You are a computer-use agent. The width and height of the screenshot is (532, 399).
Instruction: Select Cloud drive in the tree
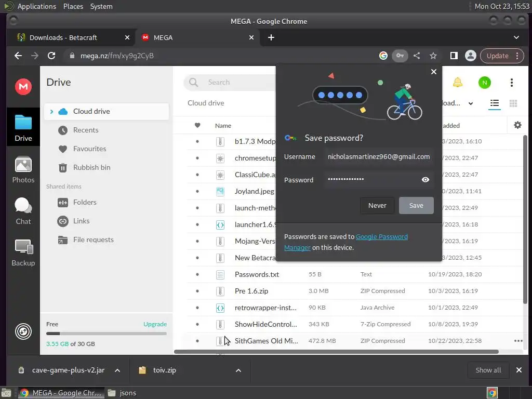(x=107, y=111)
